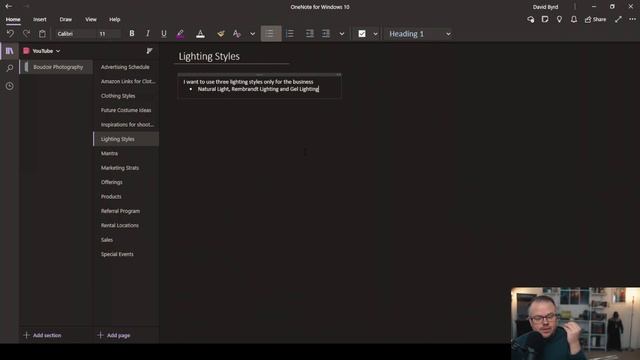Apply text highlight color
This screenshot has width=640, height=360.
tap(180, 34)
